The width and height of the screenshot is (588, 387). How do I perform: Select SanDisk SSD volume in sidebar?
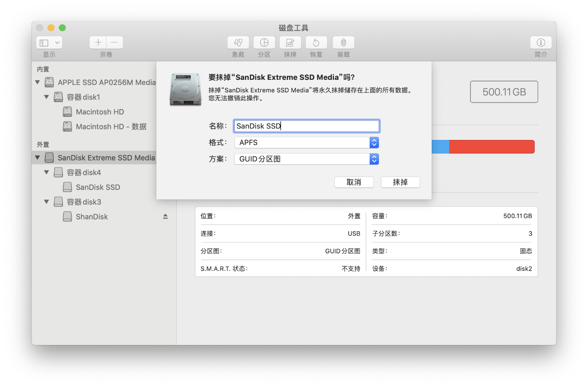98,187
